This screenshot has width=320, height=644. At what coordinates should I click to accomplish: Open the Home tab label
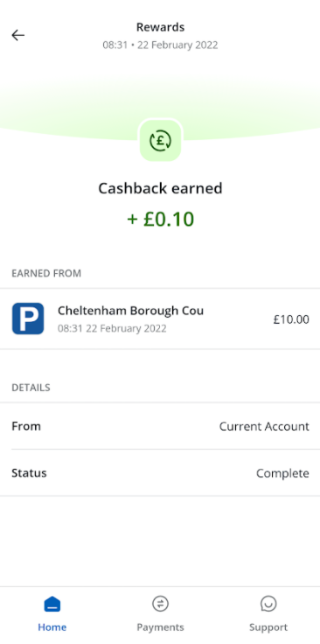[x=52, y=627]
